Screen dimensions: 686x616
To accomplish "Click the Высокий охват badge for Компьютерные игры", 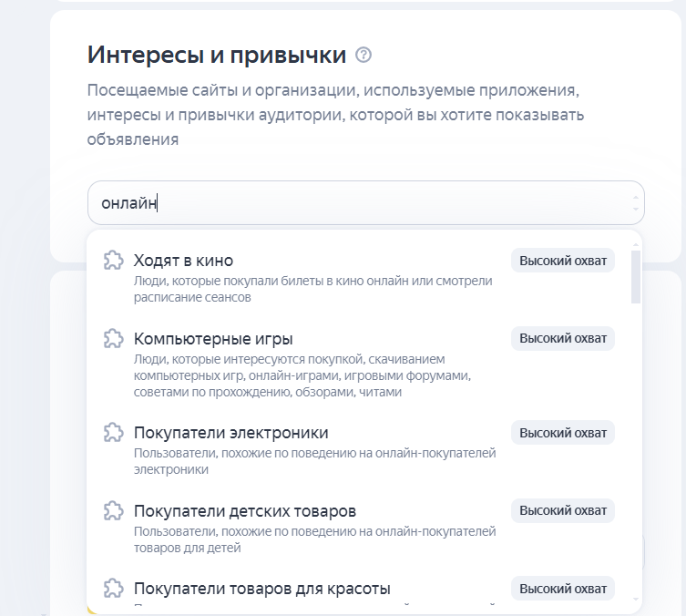I will (562, 339).
